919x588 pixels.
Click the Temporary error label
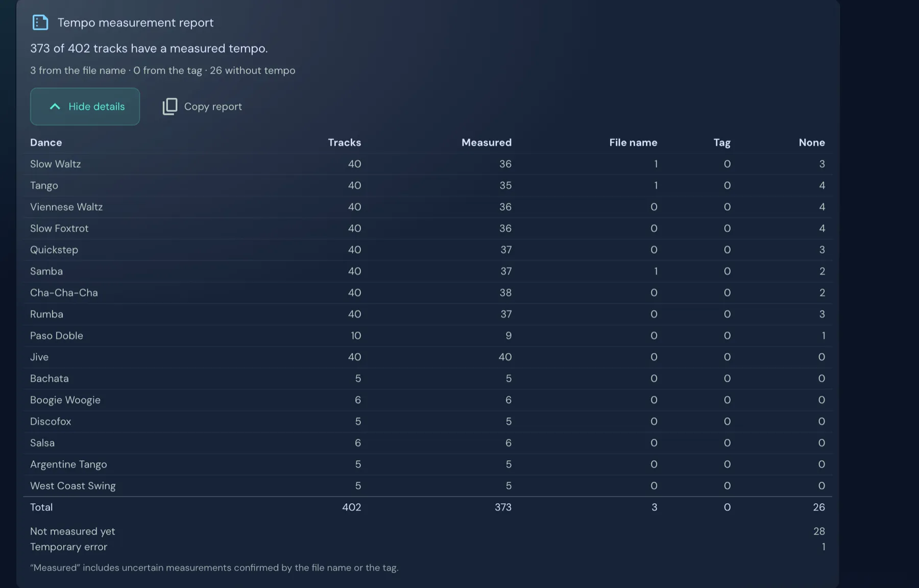tap(68, 547)
